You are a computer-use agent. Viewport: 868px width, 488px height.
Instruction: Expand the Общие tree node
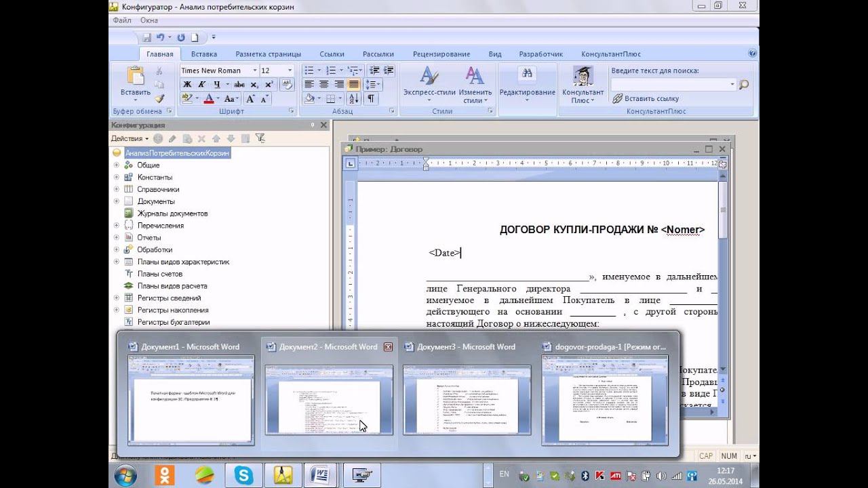[116, 165]
